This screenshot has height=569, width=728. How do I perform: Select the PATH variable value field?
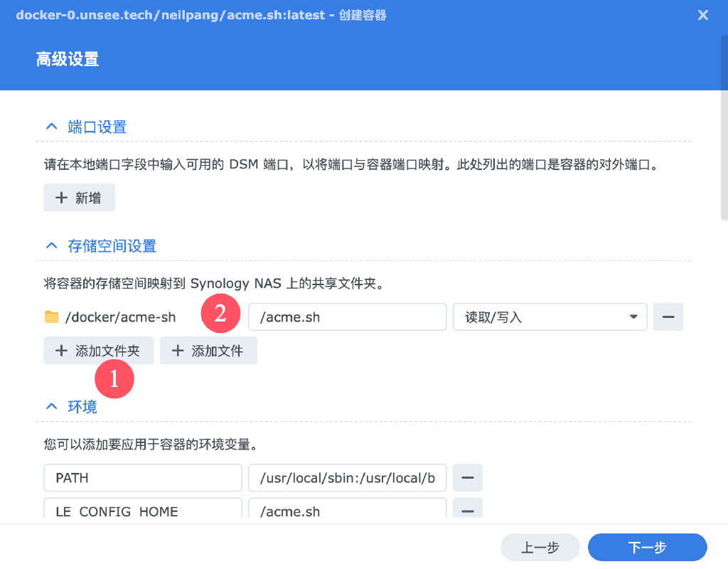(x=347, y=477)
